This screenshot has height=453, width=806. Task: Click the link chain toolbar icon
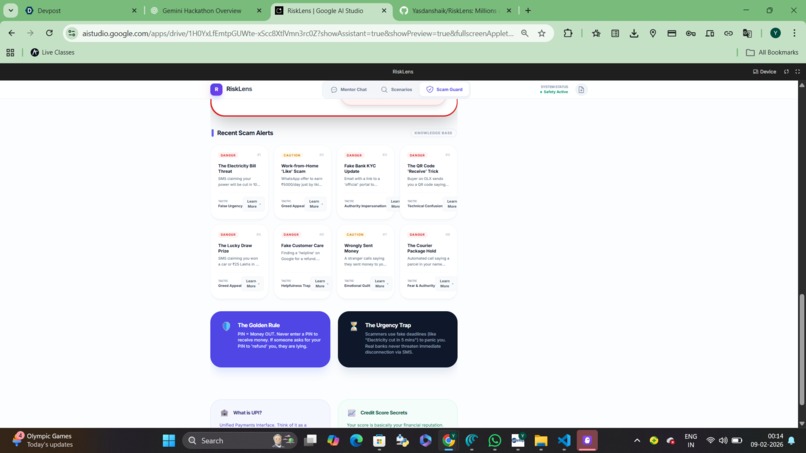click(x=728, y=33)
